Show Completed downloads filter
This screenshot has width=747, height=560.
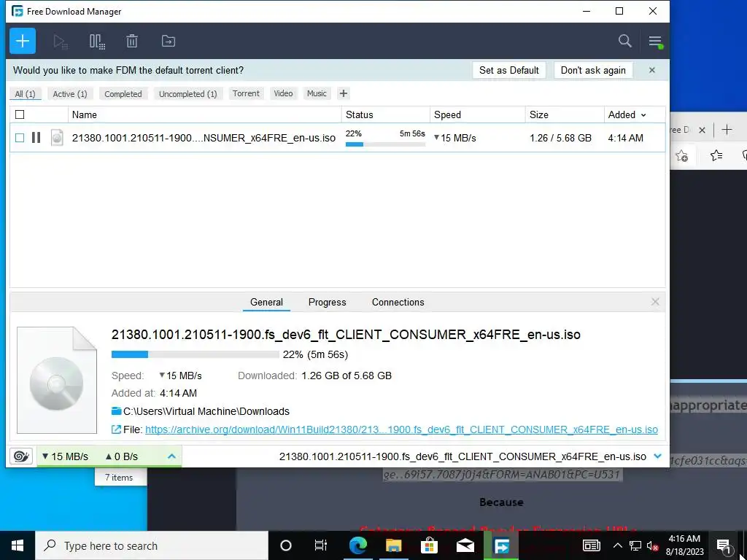123,94
